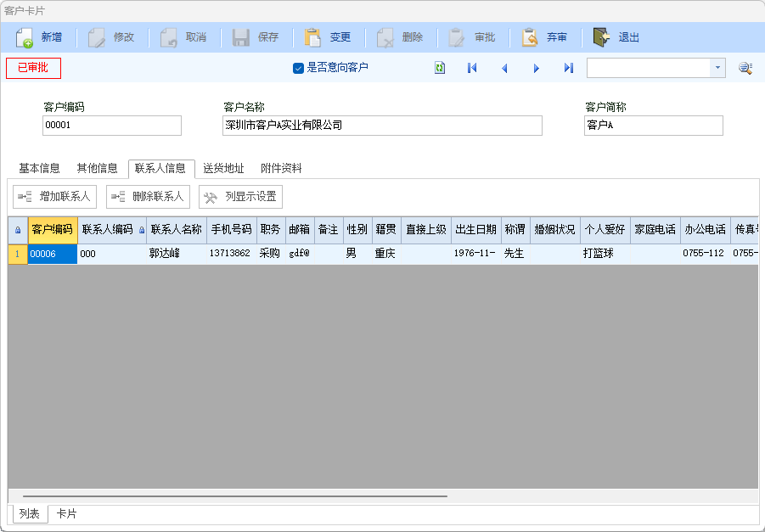The height and width of the screenshot is (532, 765).
Task: Click the 直接上级 column header
Action: (426, 230)
